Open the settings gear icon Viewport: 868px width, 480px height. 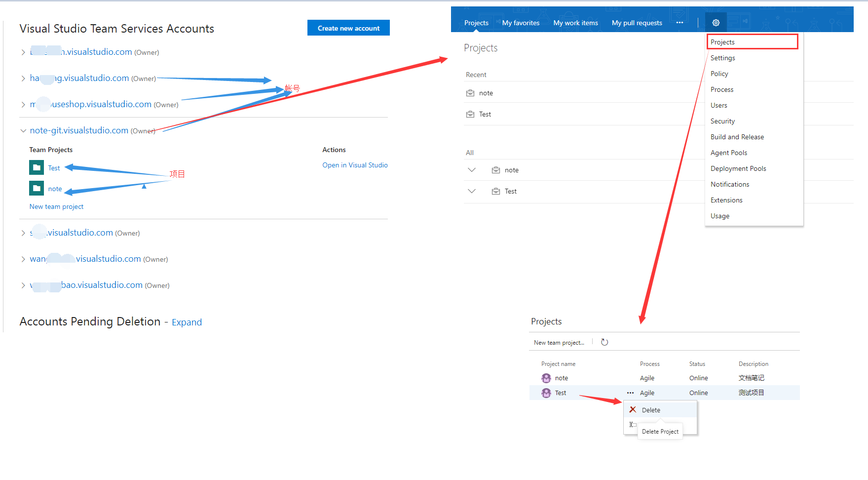716,23
